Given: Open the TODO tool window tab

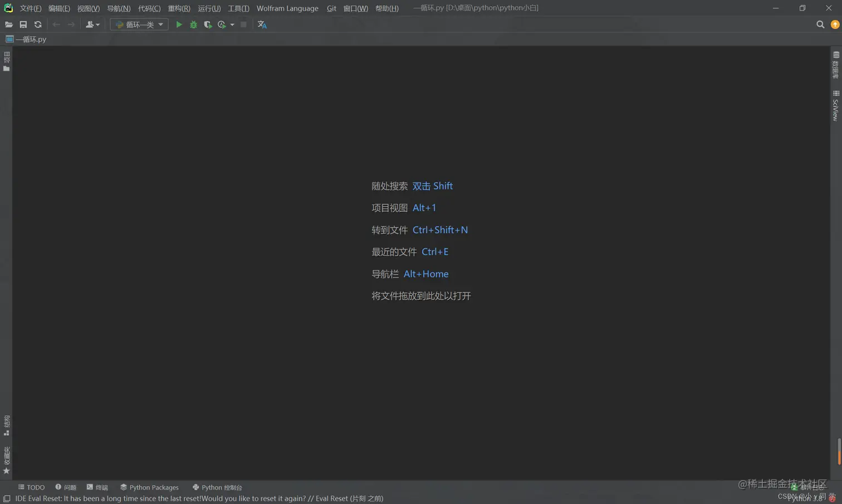Looking at the screenshot, I should [x=31, y=487].
